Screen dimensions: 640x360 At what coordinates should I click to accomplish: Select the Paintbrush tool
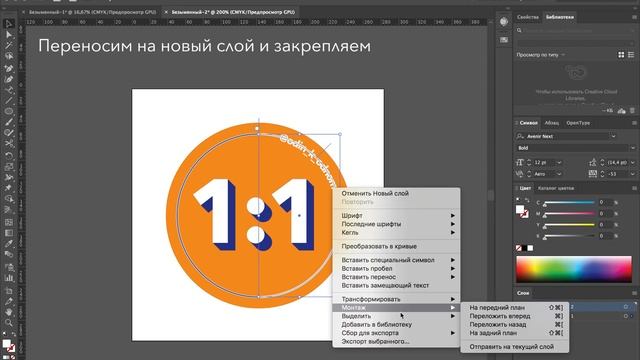pyautogui.click(x=9, y=122)
